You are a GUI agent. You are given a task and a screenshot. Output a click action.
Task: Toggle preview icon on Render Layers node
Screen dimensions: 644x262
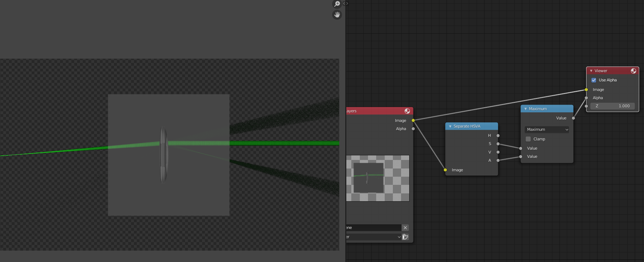click(x=407, y=111)
